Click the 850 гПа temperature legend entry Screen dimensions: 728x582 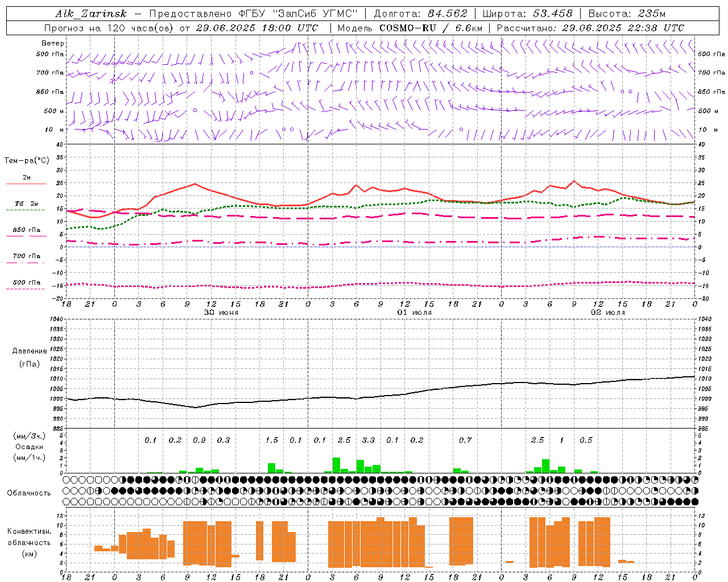[26, 230]
